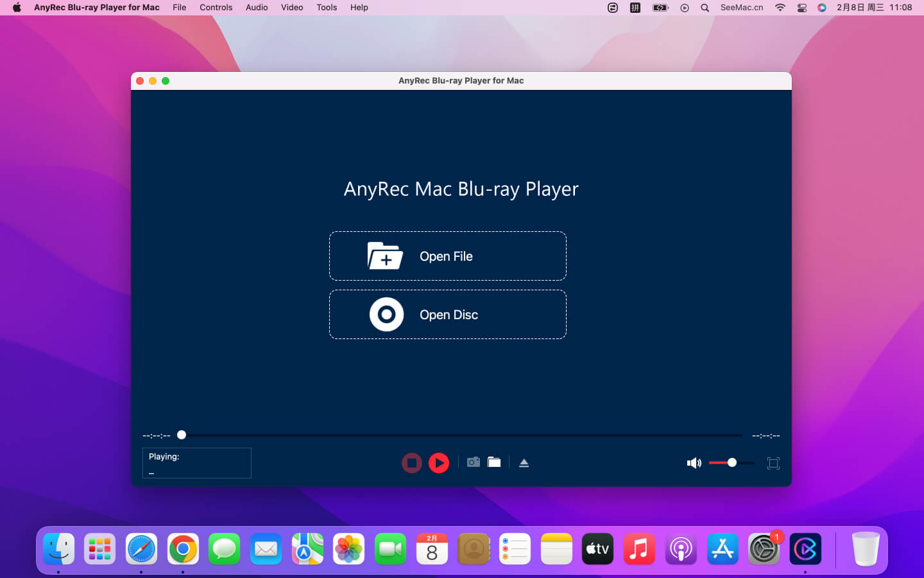Expand the Audio menu
924x578 pixels.
point(257,8)
